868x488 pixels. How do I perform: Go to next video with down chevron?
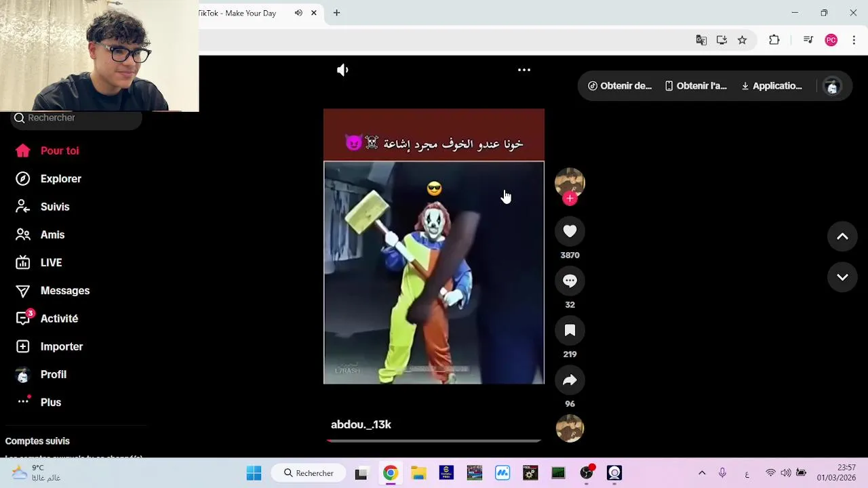pyautogui.click(x=842, y=277)
